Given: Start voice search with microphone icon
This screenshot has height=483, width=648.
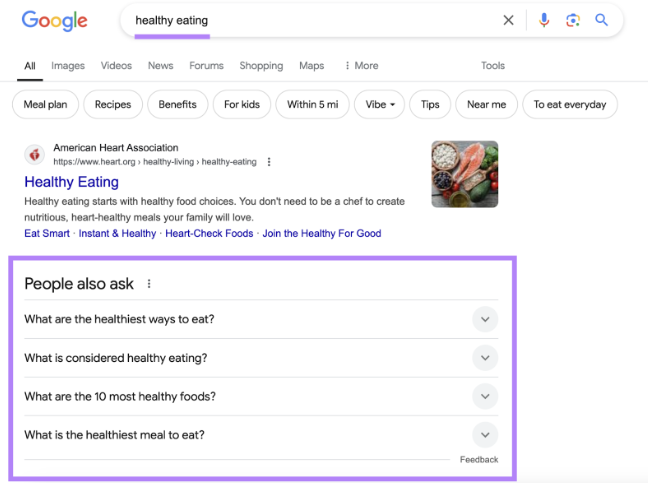Looking at the screenshot, I should point(544,20).
